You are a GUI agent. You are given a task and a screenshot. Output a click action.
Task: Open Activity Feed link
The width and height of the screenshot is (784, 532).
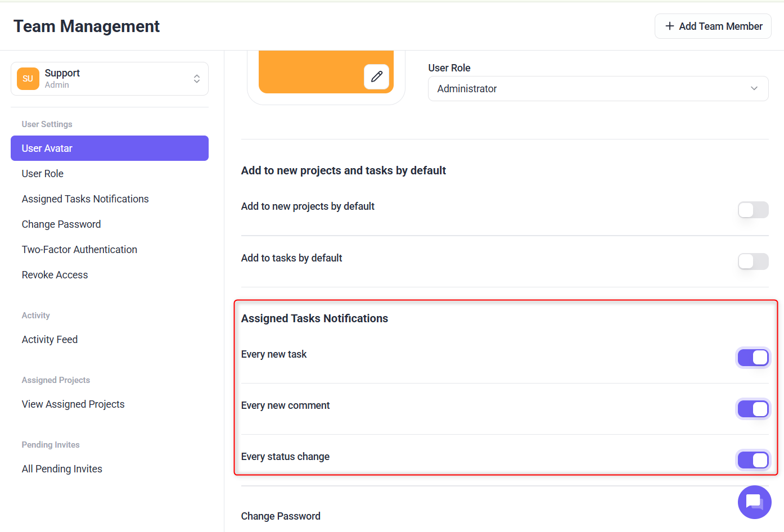pos(50,340)
